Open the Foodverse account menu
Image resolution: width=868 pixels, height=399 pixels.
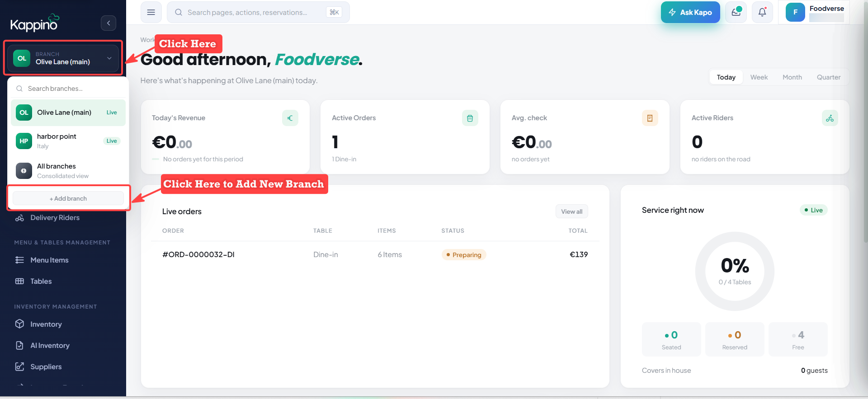(815, 12)
